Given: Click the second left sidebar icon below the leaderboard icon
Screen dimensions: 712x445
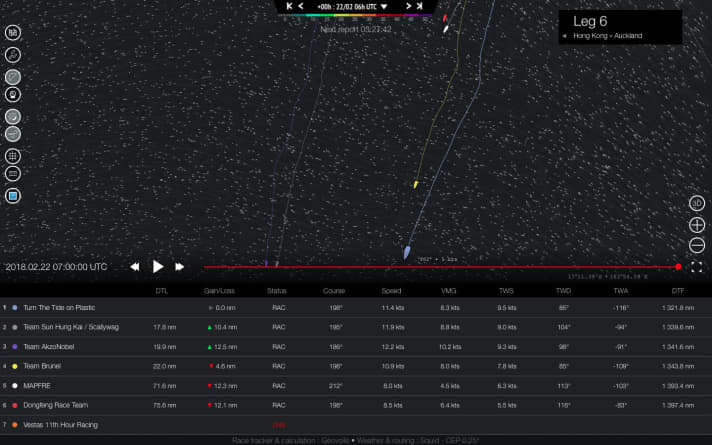Looking at the screenshot, I should click(13, 55).
